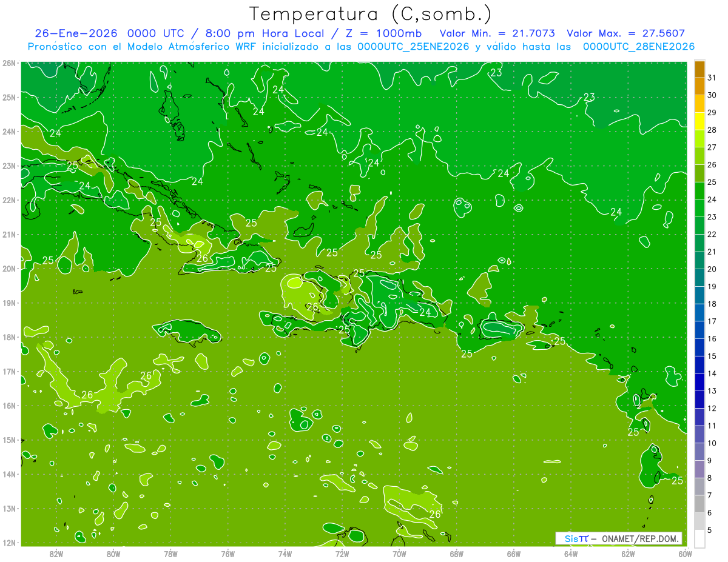Viewport: 728px width, 562px height.
Task: Select the yellow legend swatch between 28 and 29
Action: pos(699,121)
